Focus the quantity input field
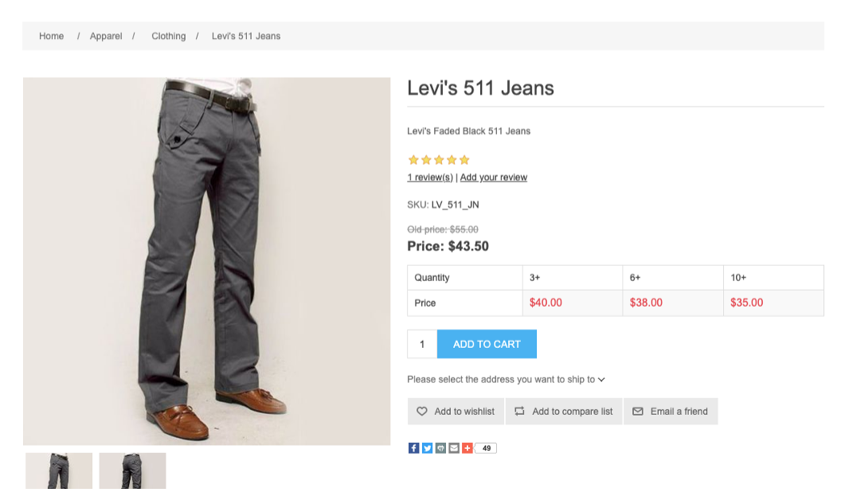The image size is (849, 504). coord(422,344)
